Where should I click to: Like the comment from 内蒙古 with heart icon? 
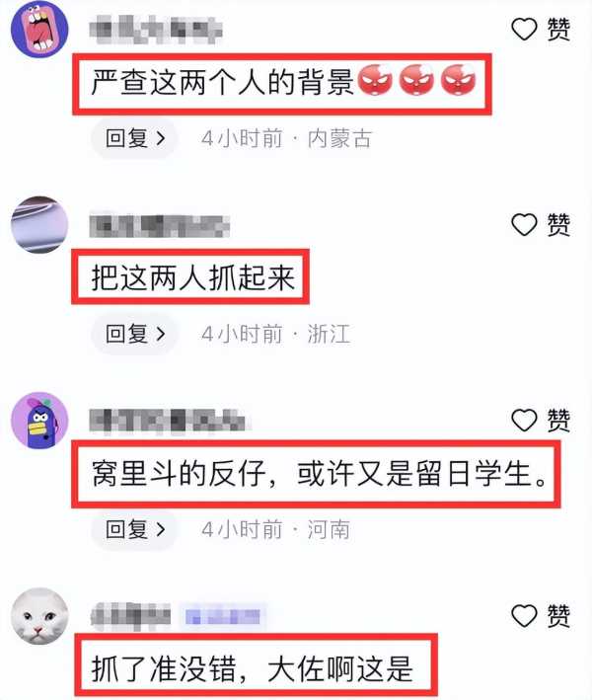[x=524, y=30]
